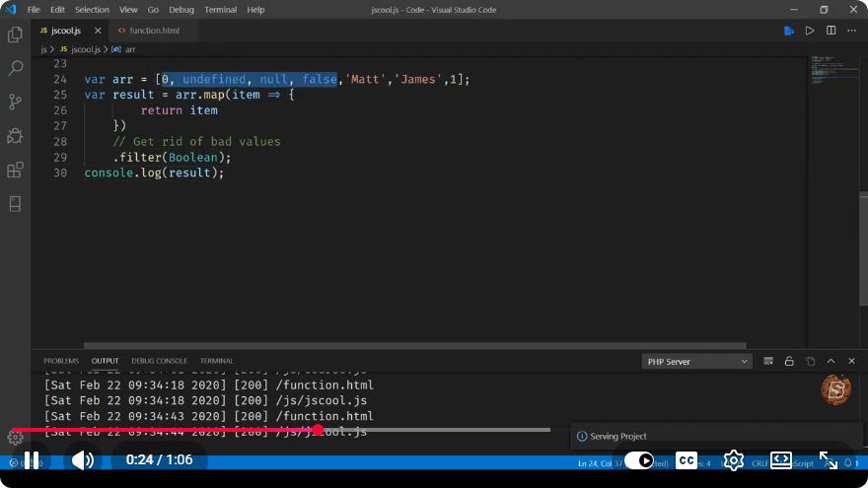Maximize the panel with the up chevron
Screen dimensions: 868x488
pos(831,361)
